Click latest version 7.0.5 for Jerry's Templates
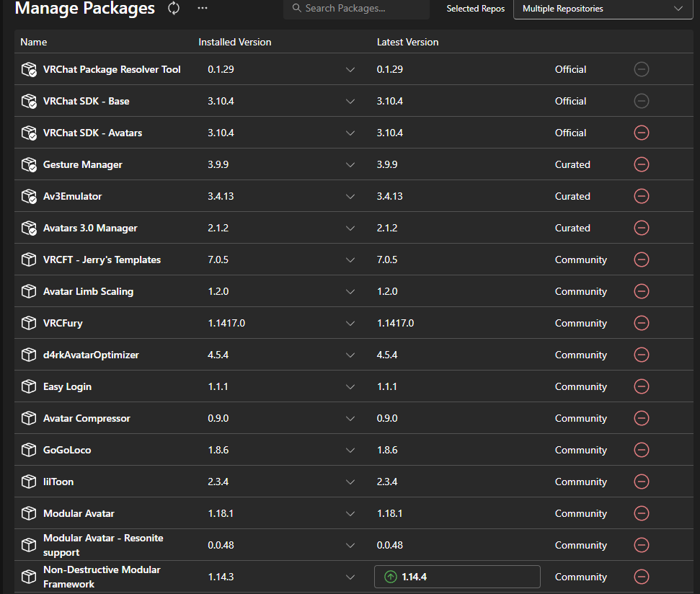 (x=387, y=260)
